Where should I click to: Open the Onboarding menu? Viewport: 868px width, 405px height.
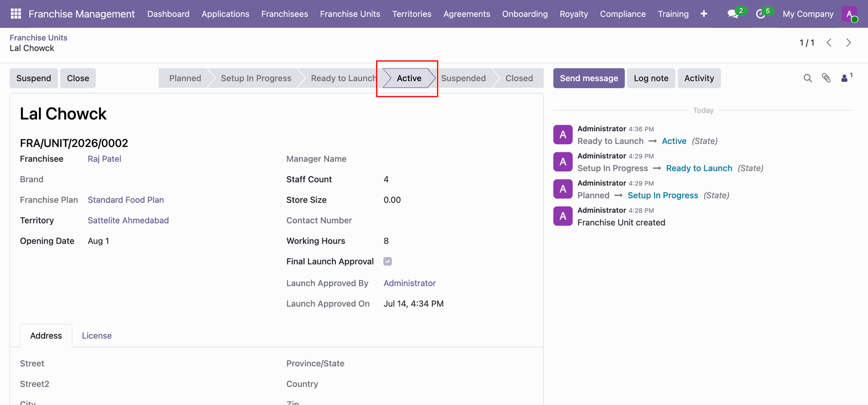tap(525, 14)
